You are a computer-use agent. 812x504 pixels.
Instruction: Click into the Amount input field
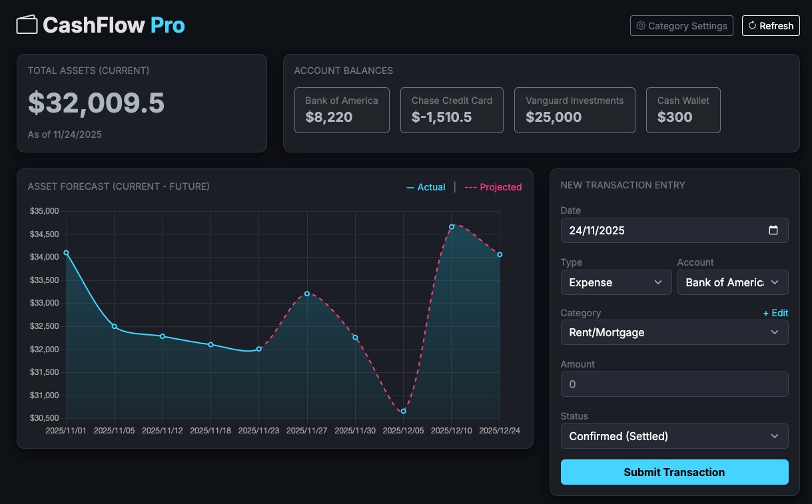[x=675, y=384]
